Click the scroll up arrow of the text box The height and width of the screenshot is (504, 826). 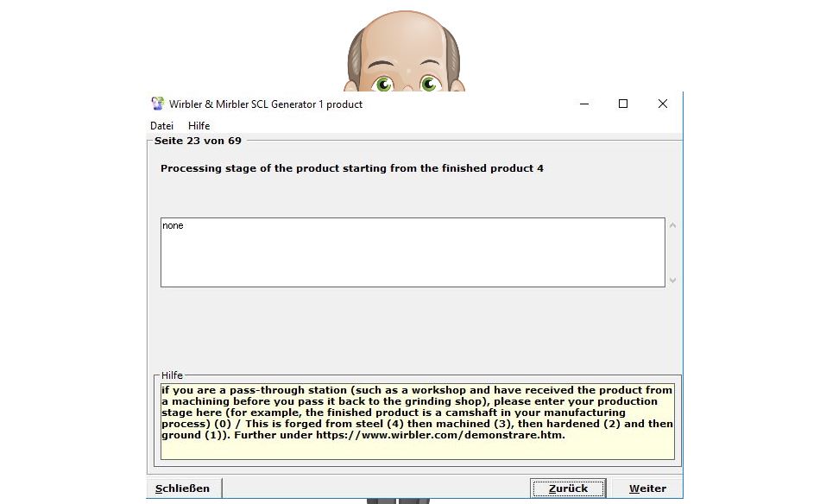point(673,226)
